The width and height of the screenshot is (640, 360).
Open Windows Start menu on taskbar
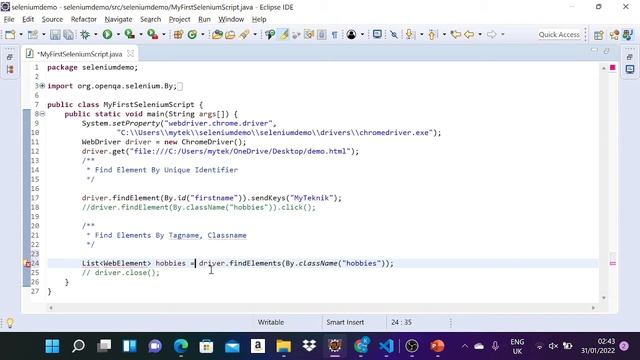coord(52,346)
